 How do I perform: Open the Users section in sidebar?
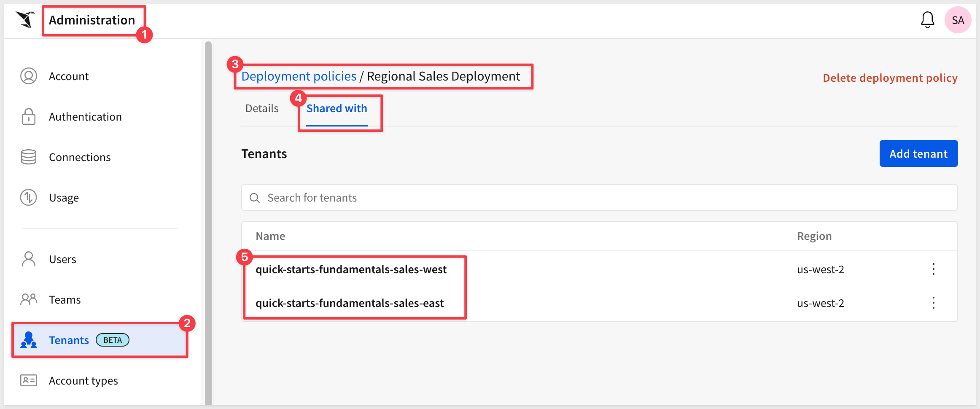click(x=62, y=259)
